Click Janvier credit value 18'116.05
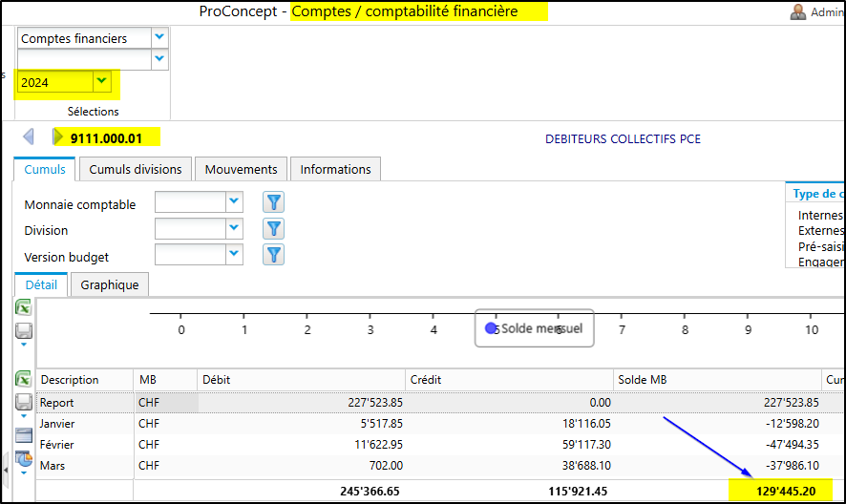 [x=586, y=424]
